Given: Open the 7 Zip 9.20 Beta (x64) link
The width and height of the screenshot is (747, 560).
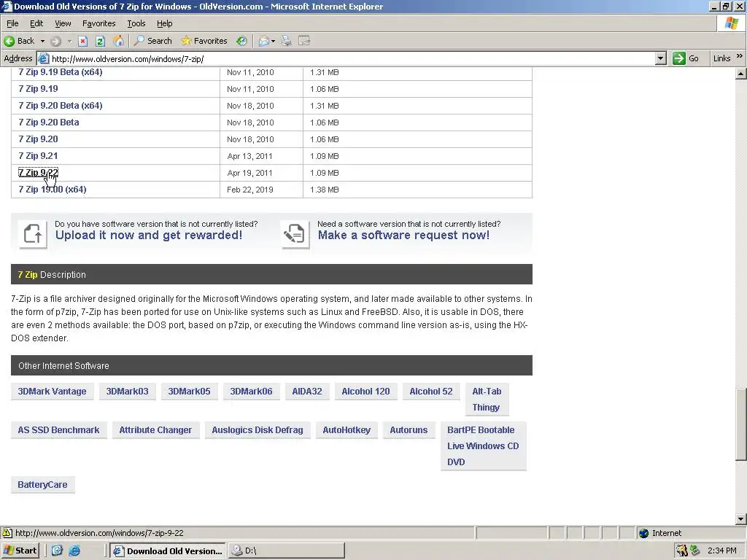Looking at the screenshot, I should pyautogui.click(x=60, y=105).
